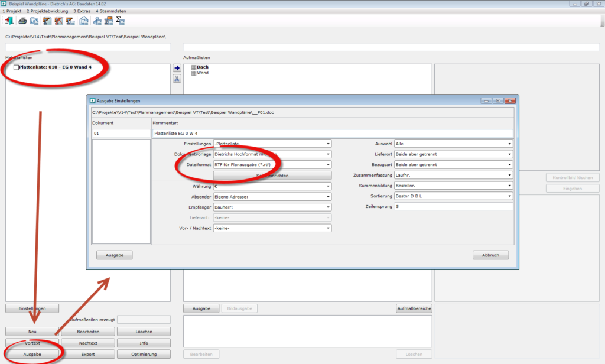605x364 pixels.
Task: Click the delete document icon with red X
Action: (58, 19)
